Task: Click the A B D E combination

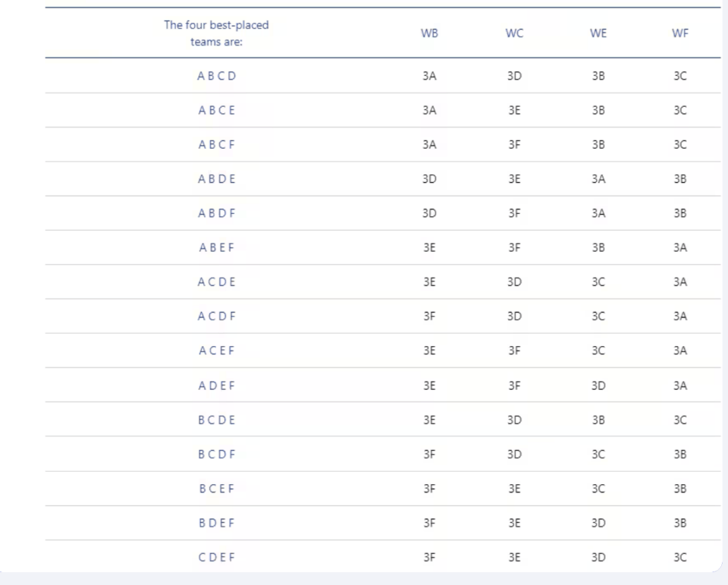Action: coord(216,179)
